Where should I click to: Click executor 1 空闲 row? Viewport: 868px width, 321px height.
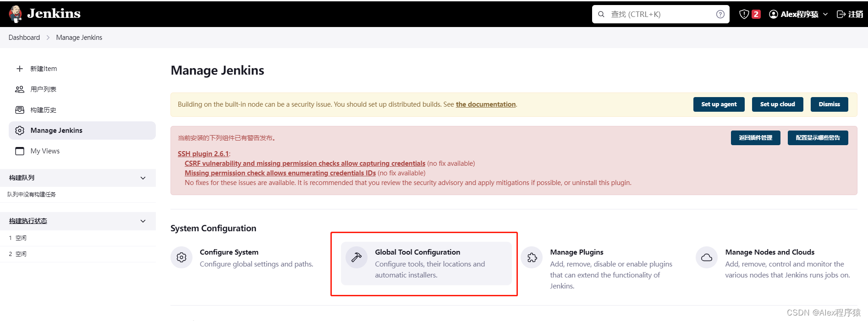coord(78,238)
